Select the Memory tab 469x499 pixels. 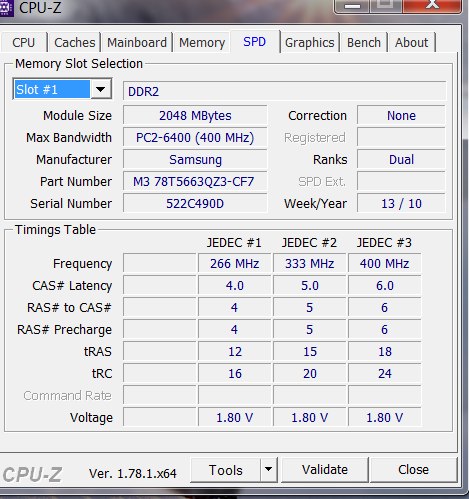click(202, 43)
